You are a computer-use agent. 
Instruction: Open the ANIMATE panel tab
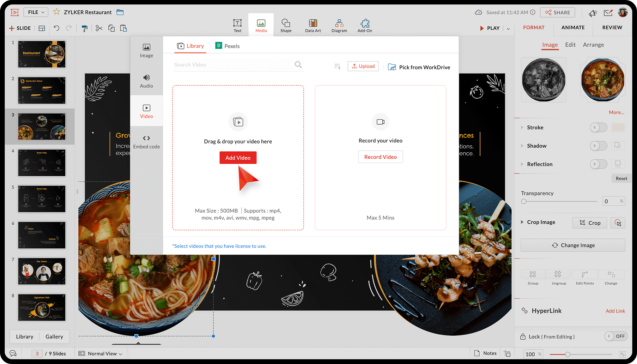573,27
